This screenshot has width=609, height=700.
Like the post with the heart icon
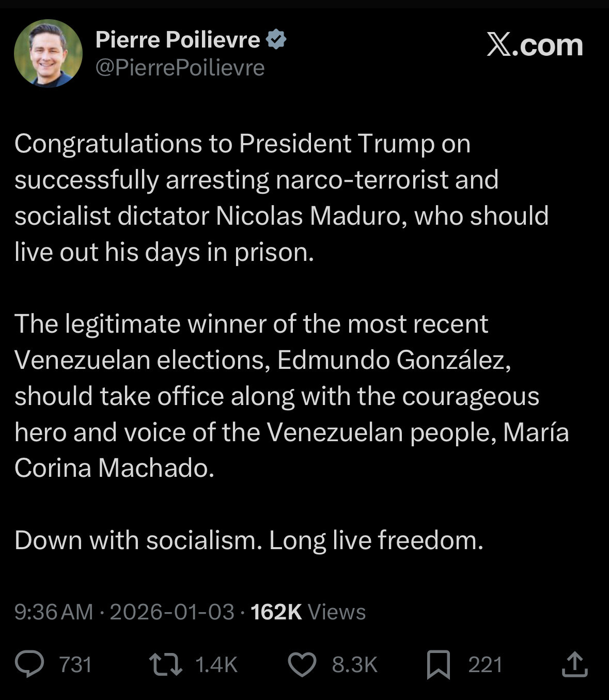click(302, 664)
